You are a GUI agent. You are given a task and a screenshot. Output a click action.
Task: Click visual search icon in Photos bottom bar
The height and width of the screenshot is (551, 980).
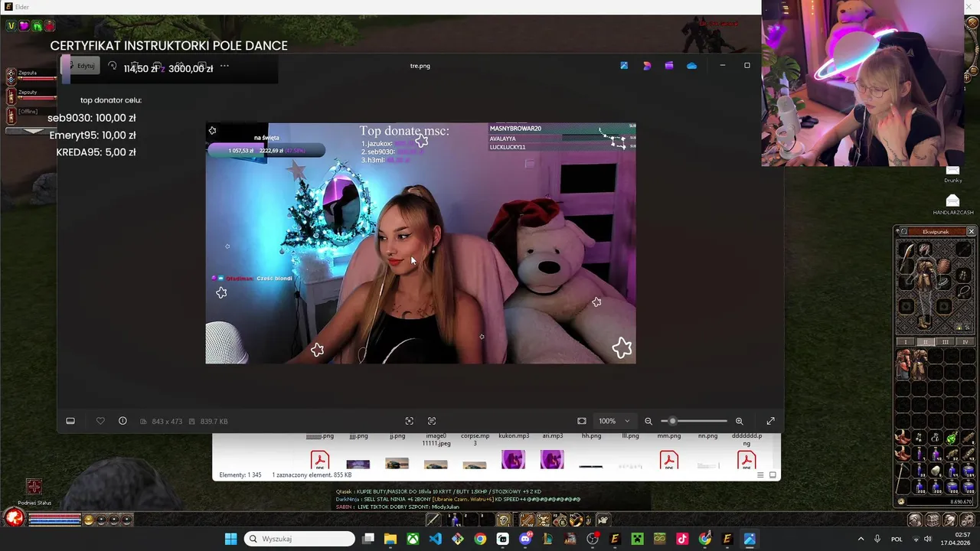pos(409,421)
